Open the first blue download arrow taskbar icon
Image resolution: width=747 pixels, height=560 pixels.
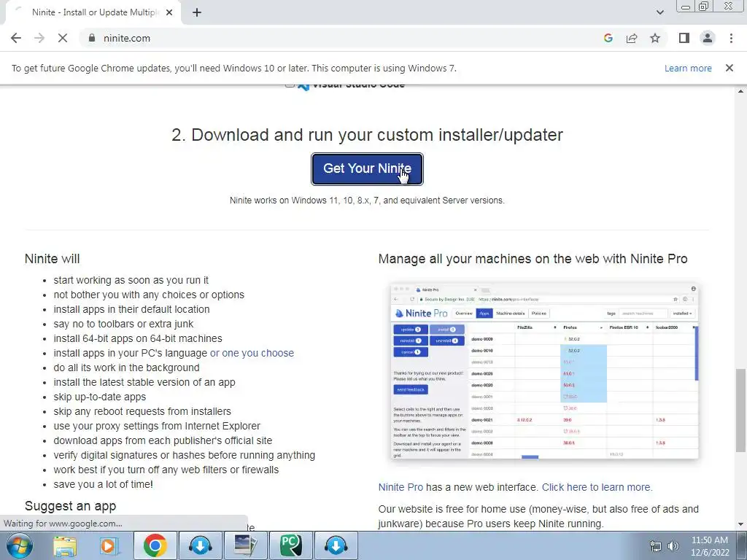[200, 545]
